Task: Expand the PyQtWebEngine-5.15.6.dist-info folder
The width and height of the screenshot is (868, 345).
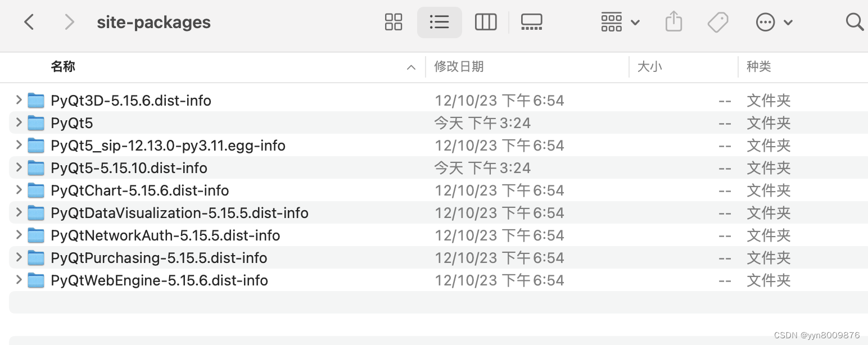Action: (x=19, y=280)
